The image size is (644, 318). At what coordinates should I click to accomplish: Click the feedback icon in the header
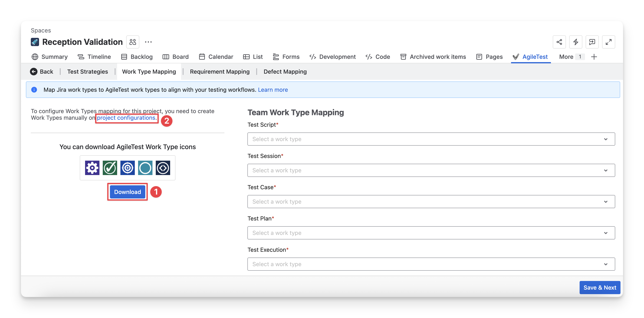pos(592,42)
